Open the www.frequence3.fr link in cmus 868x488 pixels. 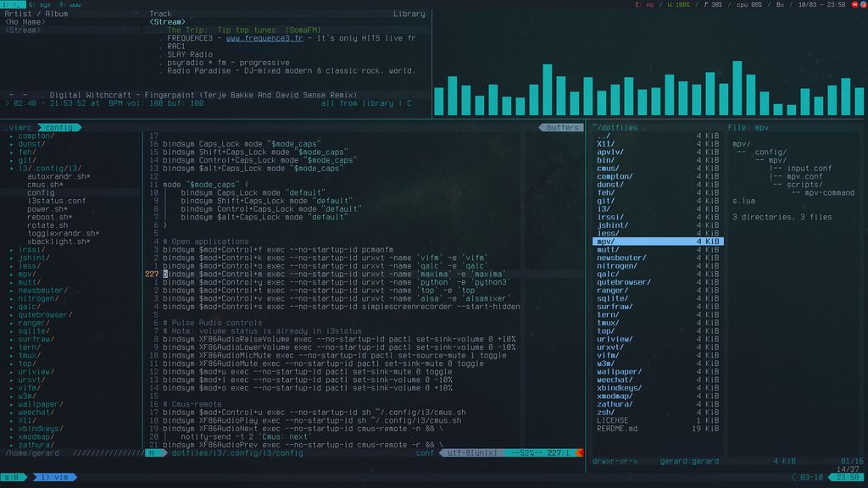coord(264,38)
